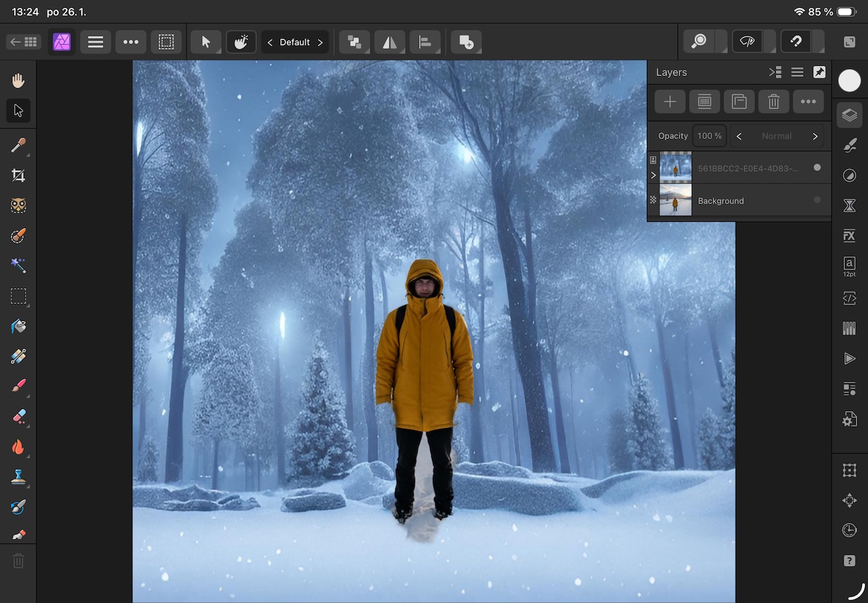
Task: Click the group layers button
Action: (x=739, y=102)
